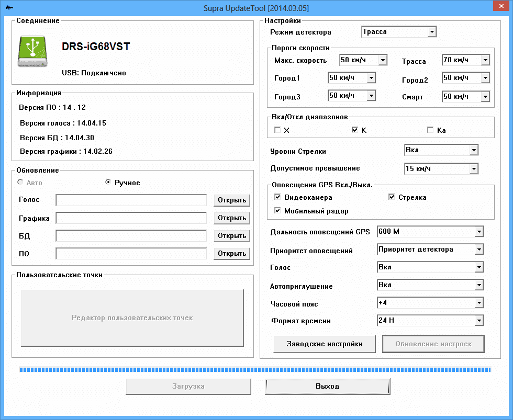Click the USB: Подключено status text
The height and width of the screenshot is (420, 513).
[x=94, y=73]
